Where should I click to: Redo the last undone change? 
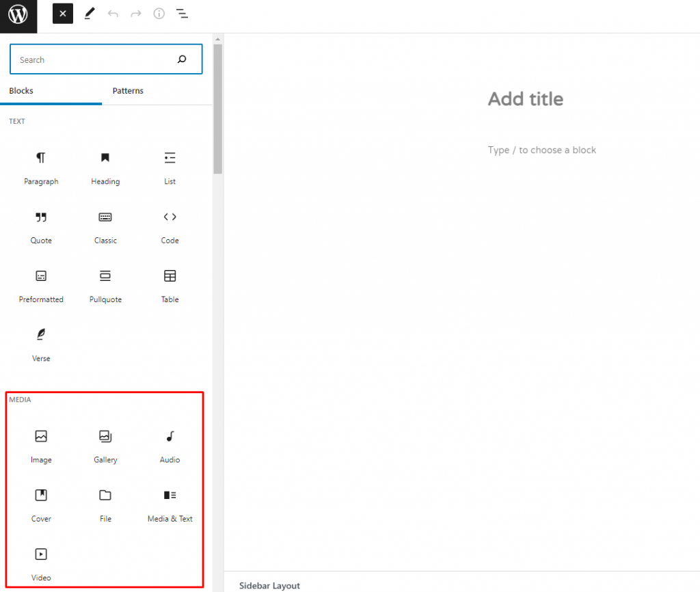coord(136,14)
